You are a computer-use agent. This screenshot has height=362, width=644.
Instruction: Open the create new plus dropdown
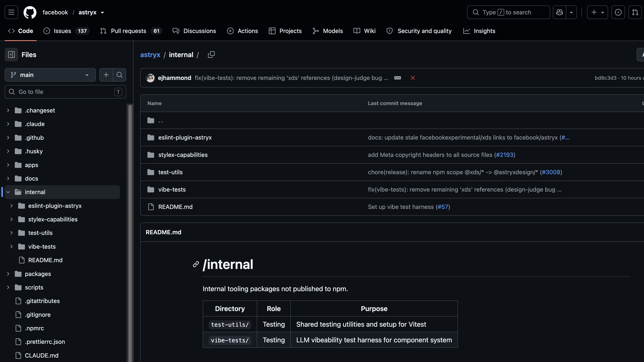598,12
